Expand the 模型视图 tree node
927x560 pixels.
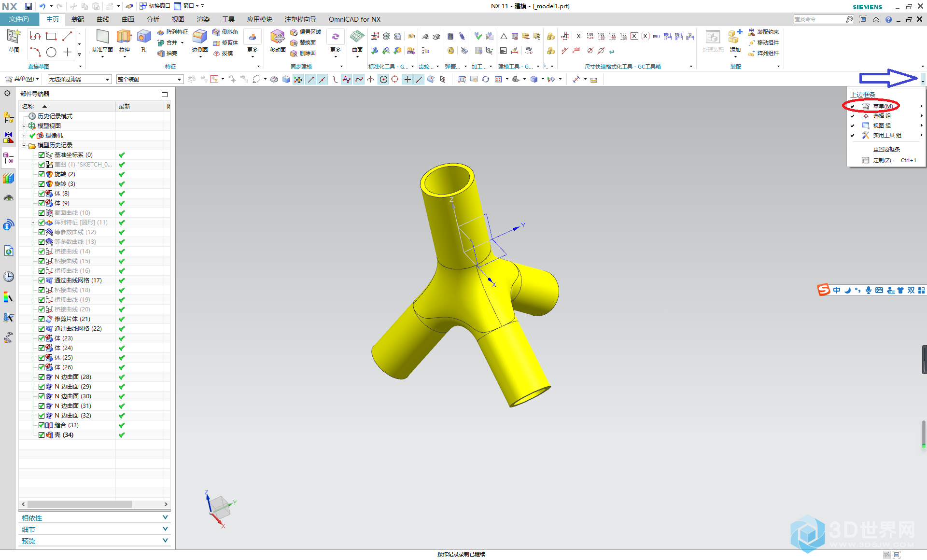pos(24,126)
